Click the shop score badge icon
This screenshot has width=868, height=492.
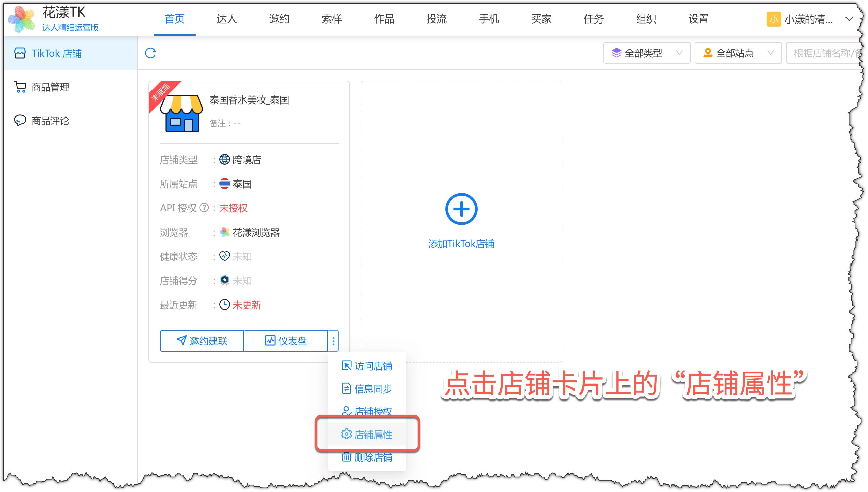(x=225, y=281)
